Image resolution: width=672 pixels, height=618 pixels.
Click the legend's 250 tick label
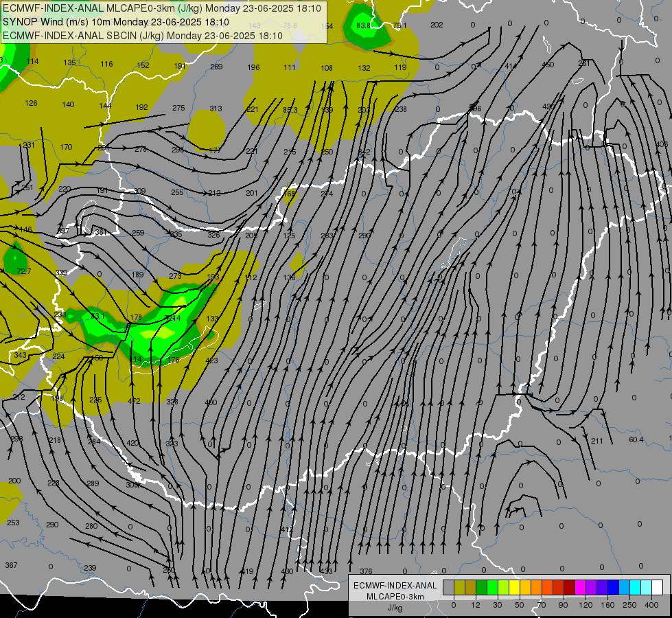pos(629,605)
